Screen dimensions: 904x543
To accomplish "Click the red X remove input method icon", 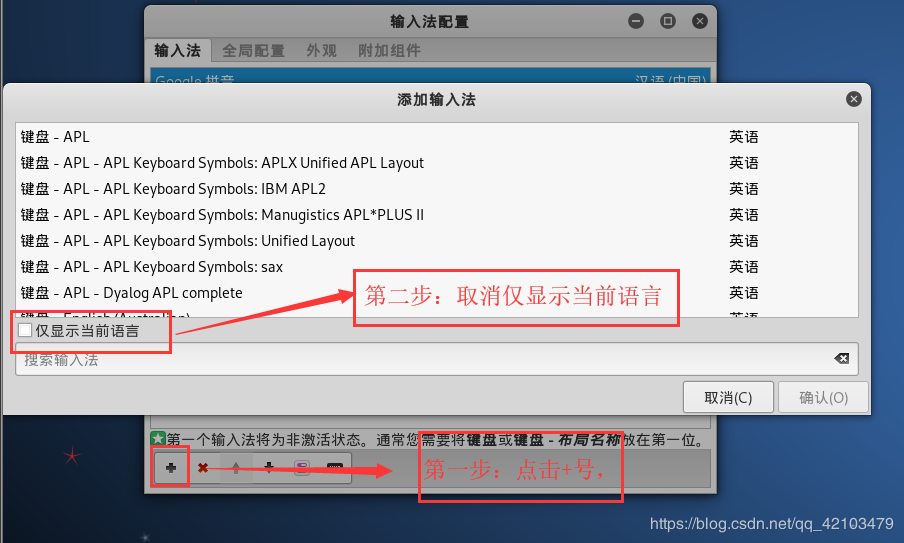I will (x=203, y=467).
